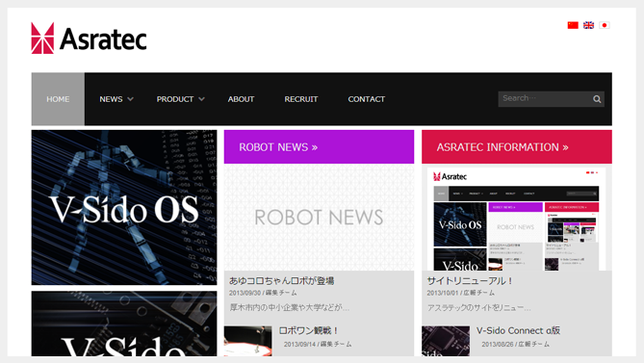Switch language via the Japanese flag
Viewport: 644px width, 363px height.
pos(605,25)
